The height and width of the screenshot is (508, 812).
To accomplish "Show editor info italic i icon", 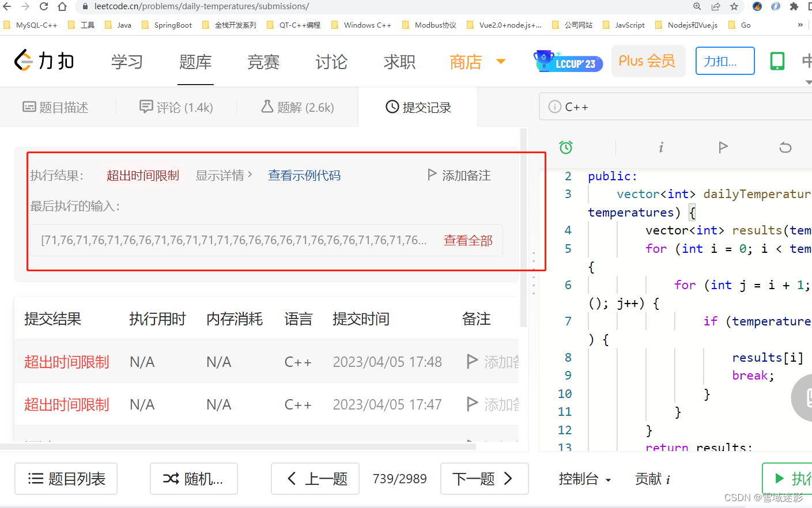I will pos(661,147).
